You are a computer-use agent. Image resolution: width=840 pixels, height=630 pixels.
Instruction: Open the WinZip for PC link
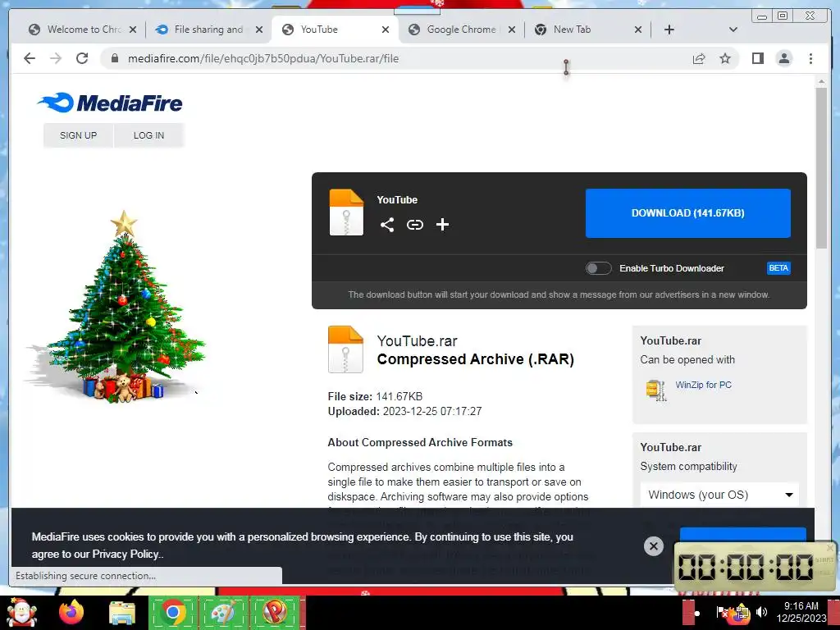pyautogui.click(x=703, y=385)
